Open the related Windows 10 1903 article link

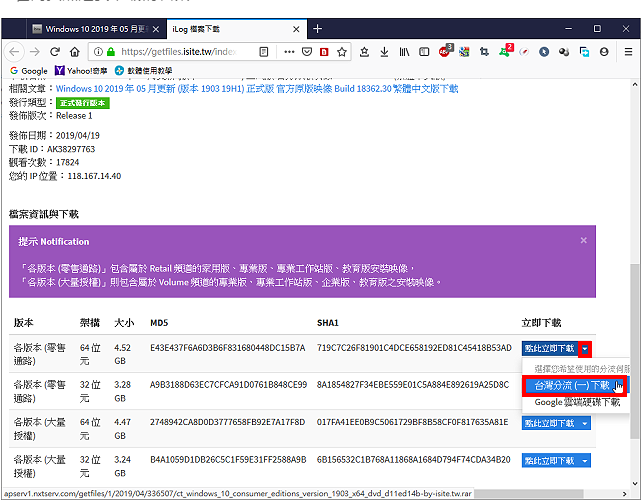click(x=257, y=89)
